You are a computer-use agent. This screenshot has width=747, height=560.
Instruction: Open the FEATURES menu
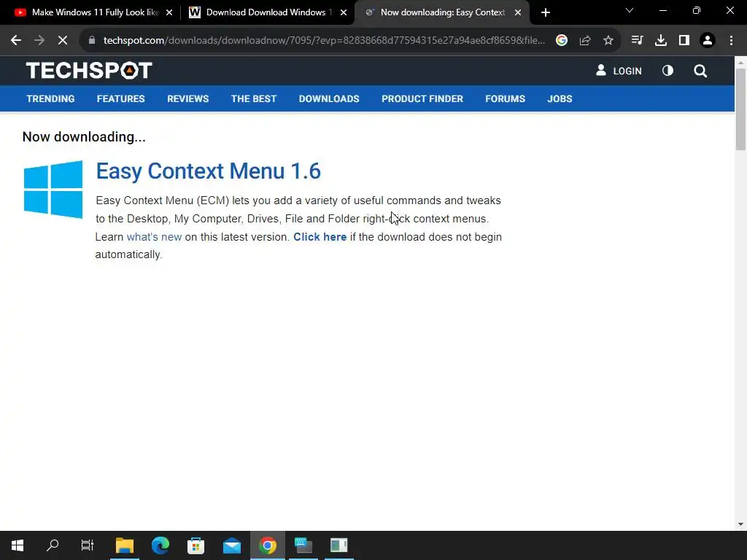click(x=120, y=98)
